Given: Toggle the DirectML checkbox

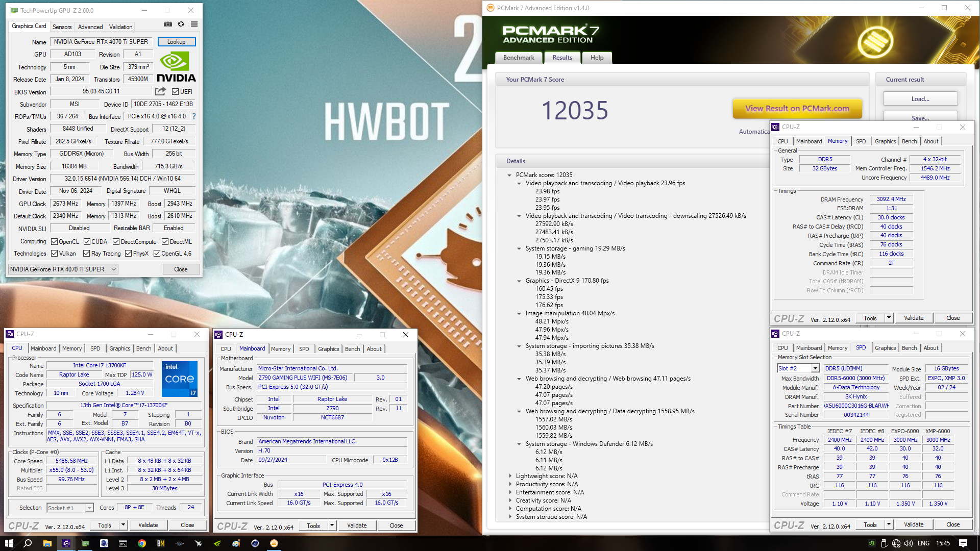Looking at the screenshot, I should pyautogui.click(x=165, y=242).
